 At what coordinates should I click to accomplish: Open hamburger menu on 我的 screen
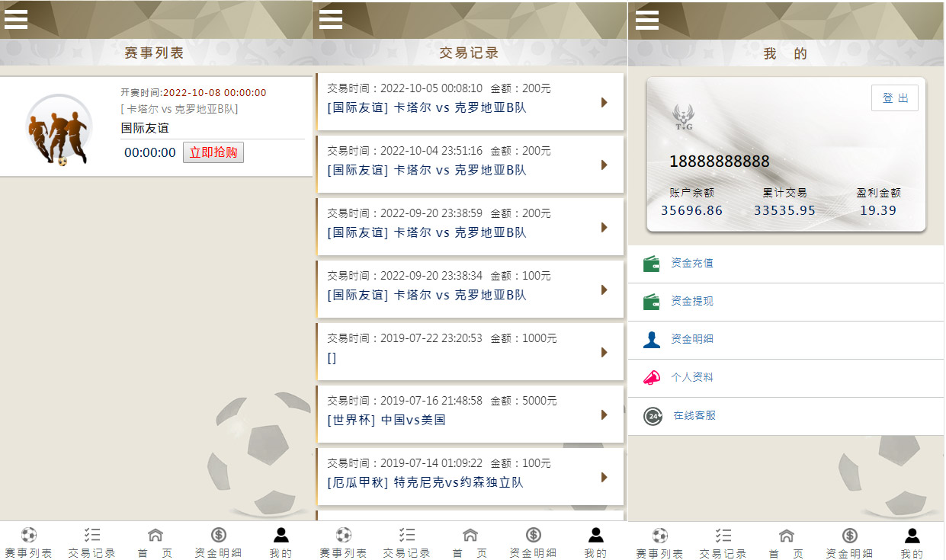click(647, 19)
